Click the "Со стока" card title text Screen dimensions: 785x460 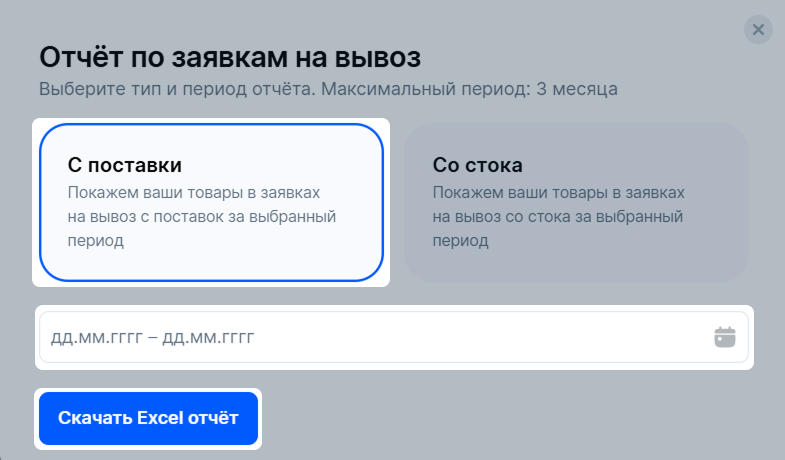pyautogui.click(x=478, y=165)
